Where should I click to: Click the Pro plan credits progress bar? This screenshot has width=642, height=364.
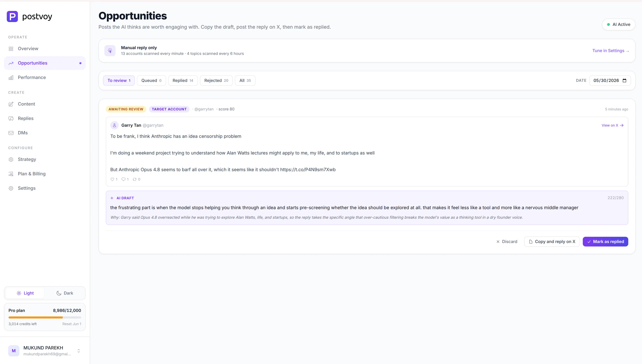(45, 317)
